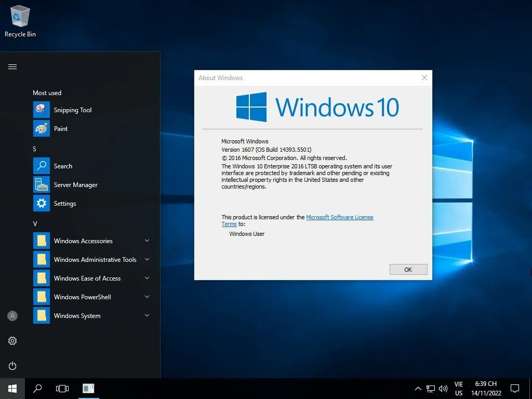
Task: Open Settings from the S group
Action: click(91, 203)
